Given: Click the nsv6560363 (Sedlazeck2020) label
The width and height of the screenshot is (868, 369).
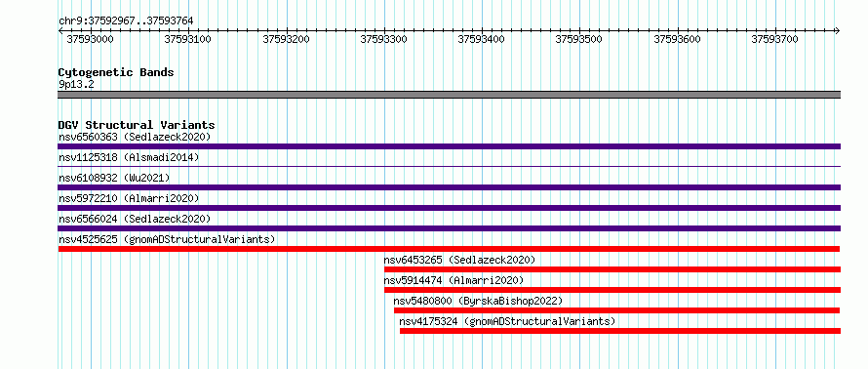Looking at the screenshot, I should [x=135, y=137].
